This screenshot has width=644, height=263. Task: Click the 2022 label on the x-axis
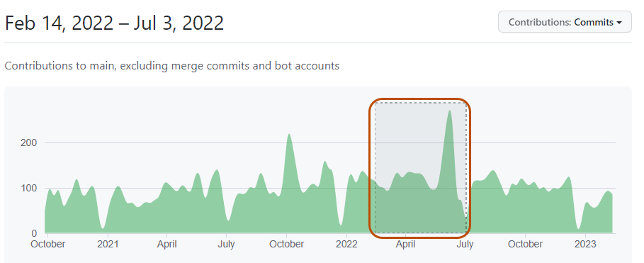(x=346, y=244)
